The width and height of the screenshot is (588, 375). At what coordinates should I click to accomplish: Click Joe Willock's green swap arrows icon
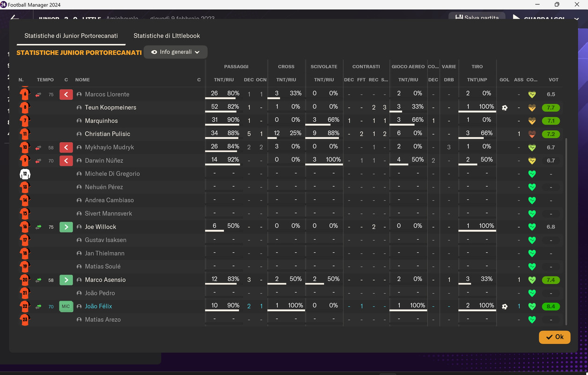pos(38,227)
